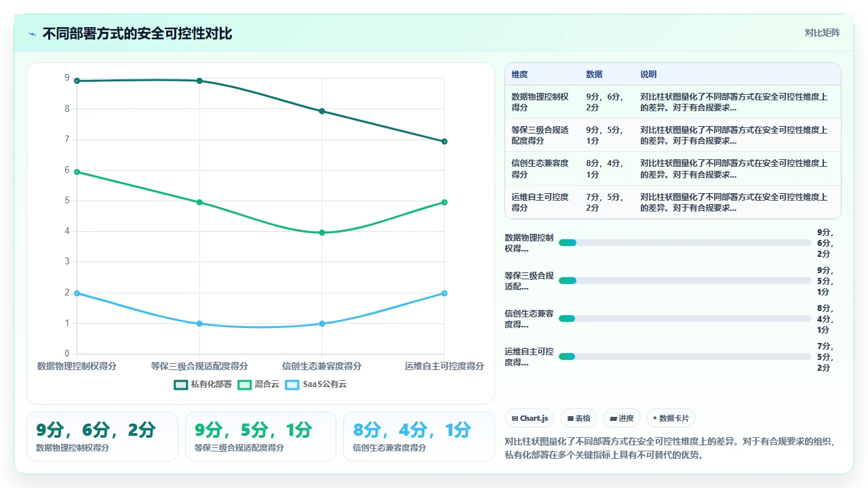The height and width of the screenshot is (488, 868).
Task: Click the 维度 column header
Action: pos(520,75)
